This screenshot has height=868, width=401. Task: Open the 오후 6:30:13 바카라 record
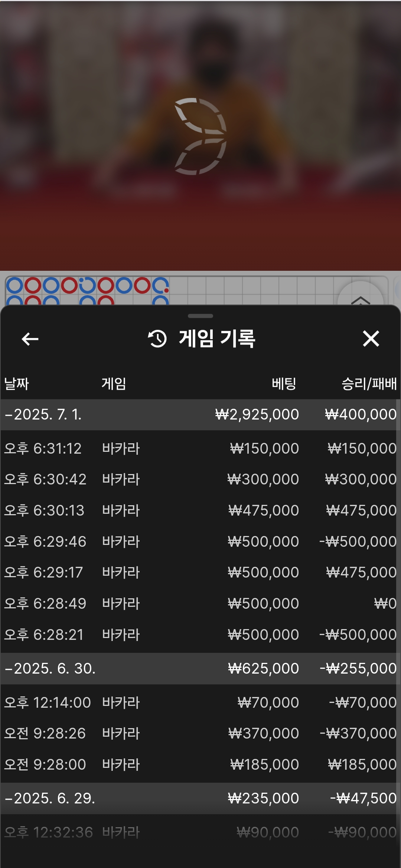200,510
